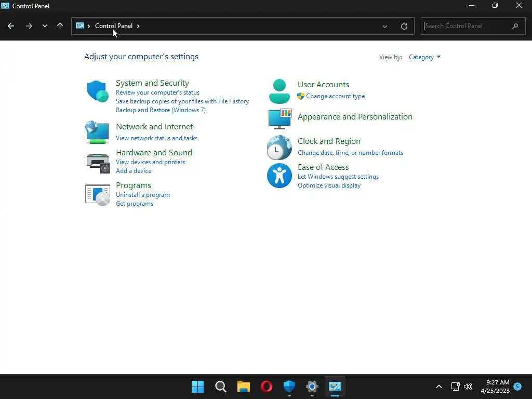Open the Windows Start menu
Screen dimensions: 532x399
tap(197, 387)
